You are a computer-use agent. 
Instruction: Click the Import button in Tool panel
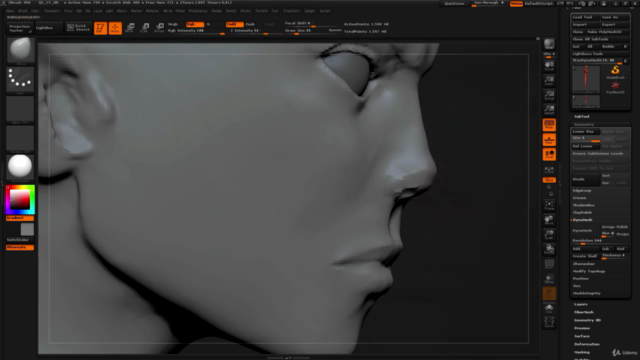click(x=585, y=24)
